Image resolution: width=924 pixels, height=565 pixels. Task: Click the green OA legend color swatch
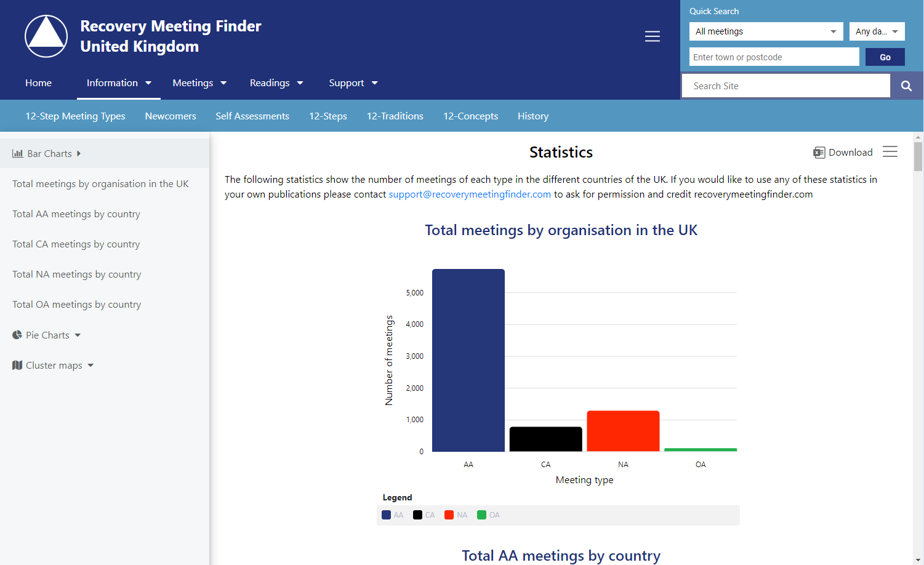(x=481, y=515)
